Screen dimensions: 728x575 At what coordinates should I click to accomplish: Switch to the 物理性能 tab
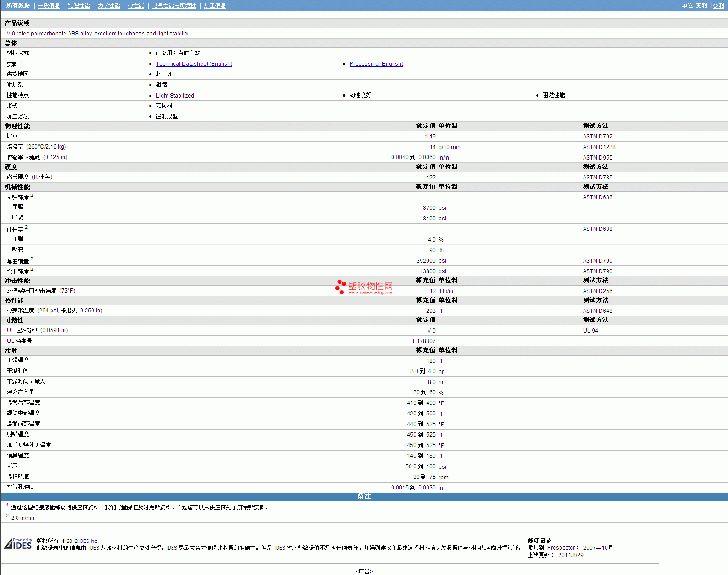pyautogui.click(x=79, y=6)
